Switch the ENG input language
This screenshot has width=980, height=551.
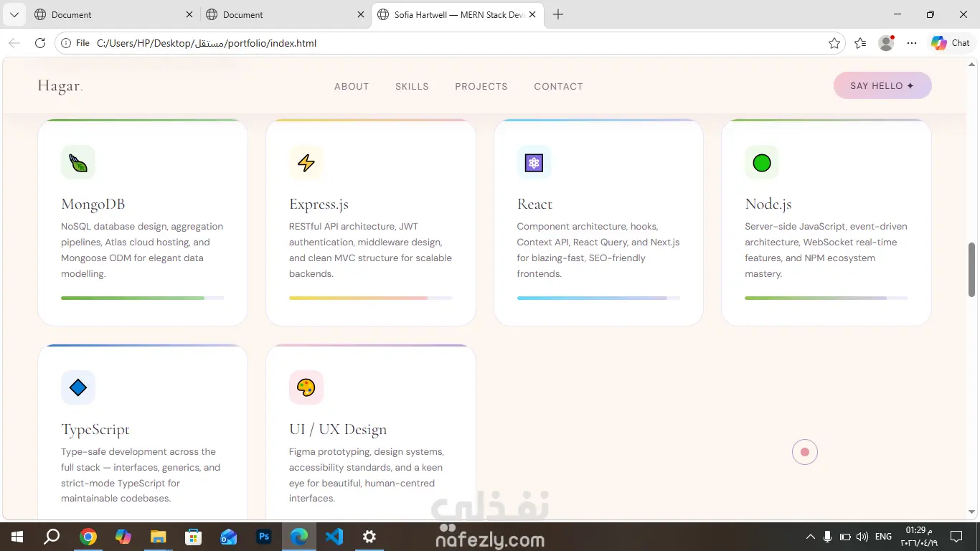point(884,537)
